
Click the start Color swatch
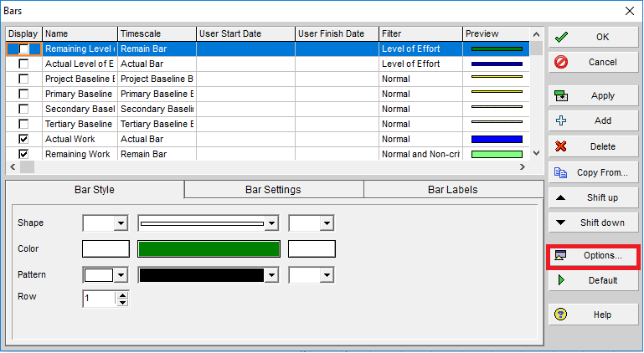tap(106, 249)
